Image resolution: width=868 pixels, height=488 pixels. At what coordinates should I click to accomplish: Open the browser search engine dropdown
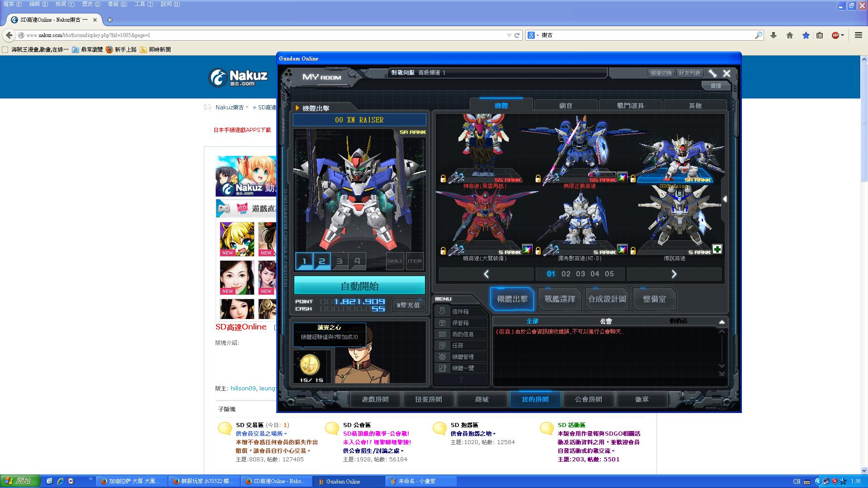[533, 35]
